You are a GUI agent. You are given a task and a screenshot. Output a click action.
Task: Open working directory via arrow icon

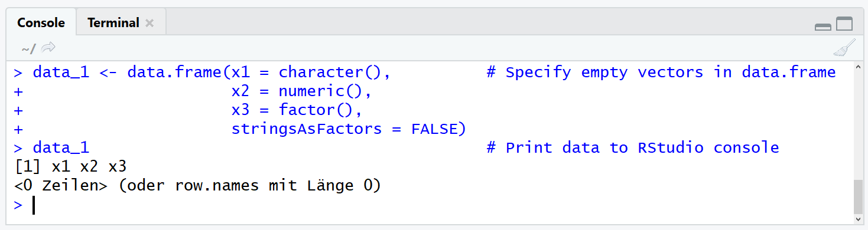coord(48,48)
